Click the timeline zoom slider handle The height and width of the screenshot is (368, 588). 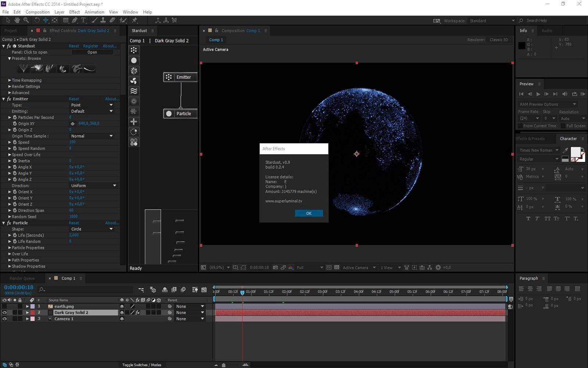pos(223,365)
